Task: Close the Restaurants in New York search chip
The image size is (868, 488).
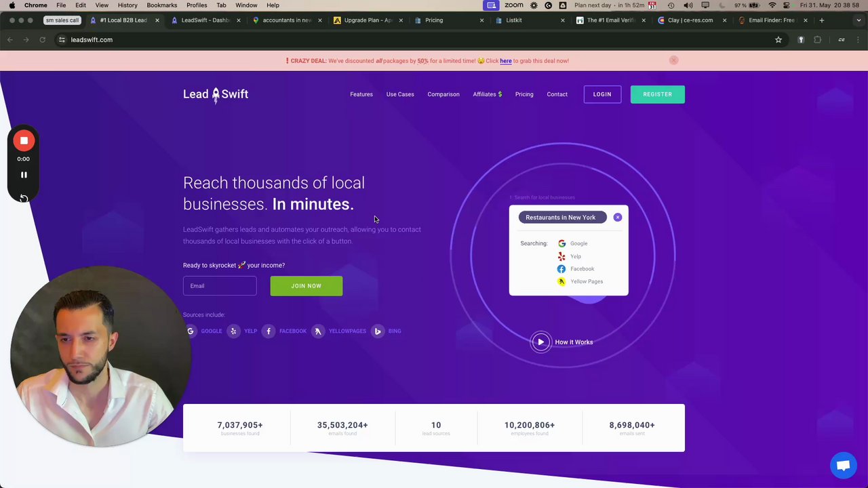Action: (617, 218)
